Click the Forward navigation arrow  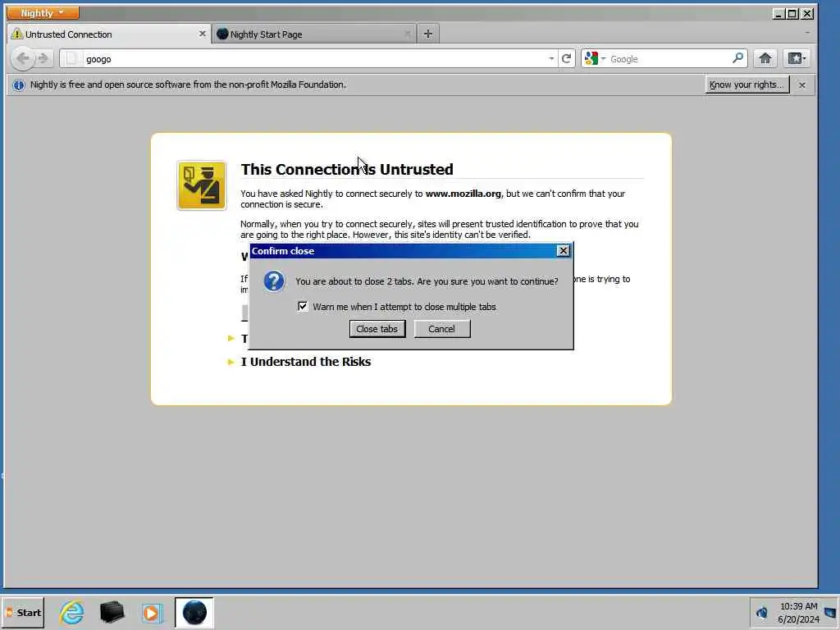43,58
